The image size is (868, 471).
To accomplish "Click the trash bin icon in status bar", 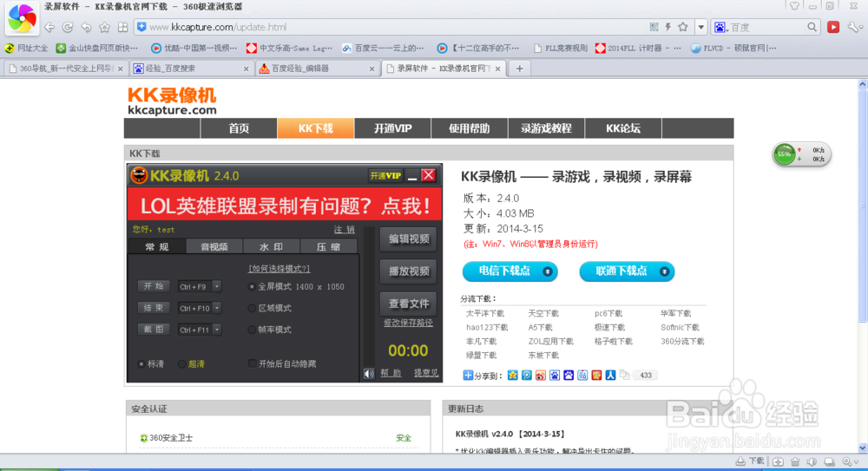I will tap(795, 461).
